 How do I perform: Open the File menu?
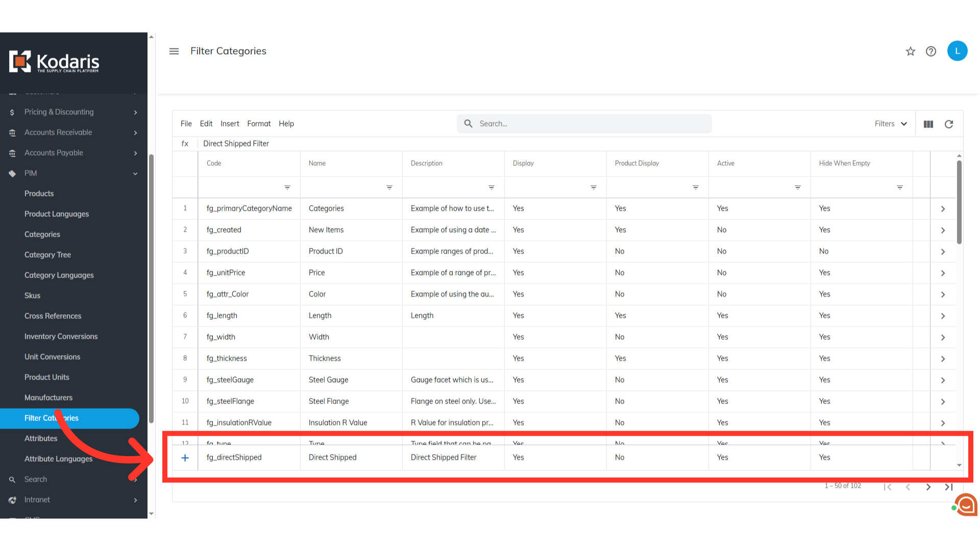point(186,124)
